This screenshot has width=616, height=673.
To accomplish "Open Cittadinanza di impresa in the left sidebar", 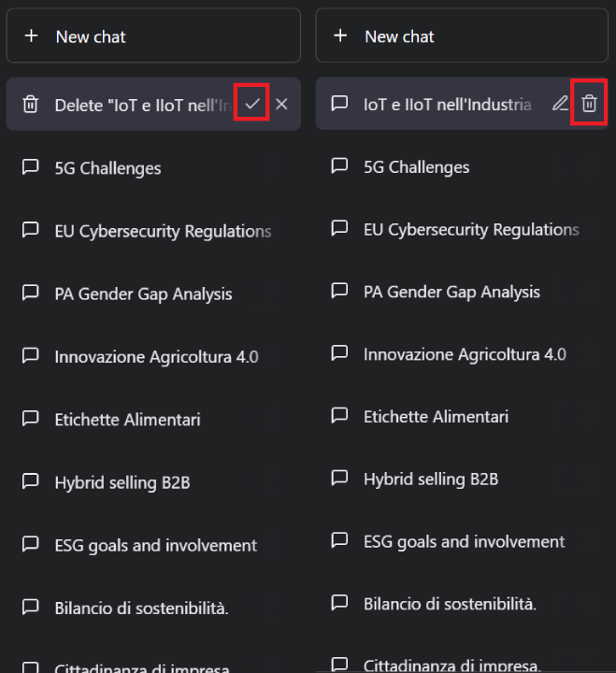I will pos(142,667).
